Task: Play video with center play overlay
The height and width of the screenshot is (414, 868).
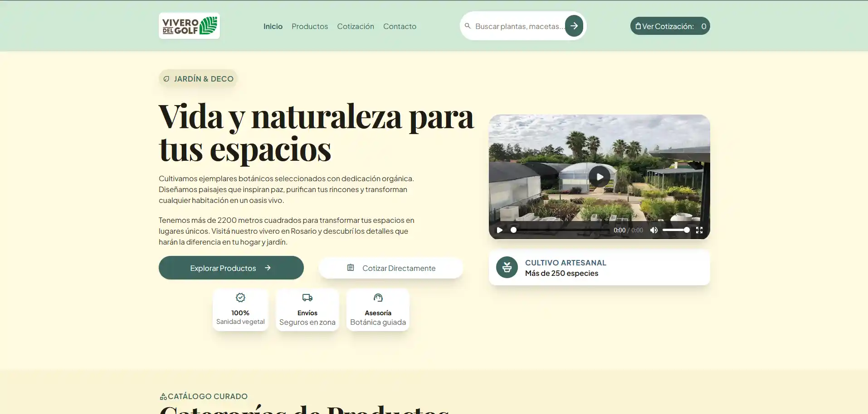Action: pyautogui.click(x=600, y=177)
